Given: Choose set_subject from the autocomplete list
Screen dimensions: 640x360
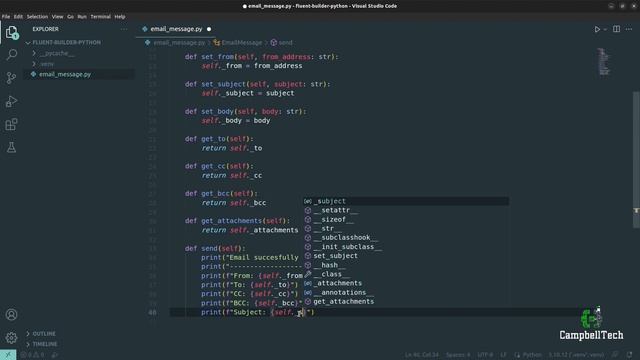Looking at the screenshot, I should click(x=406, y=256).
